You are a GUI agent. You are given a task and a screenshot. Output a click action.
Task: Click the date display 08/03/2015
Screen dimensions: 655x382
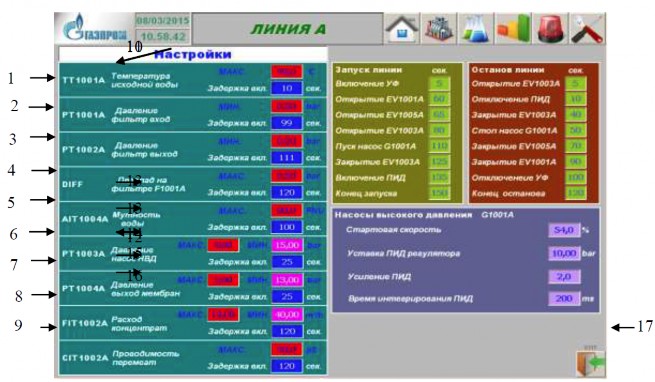coord(162,20)
